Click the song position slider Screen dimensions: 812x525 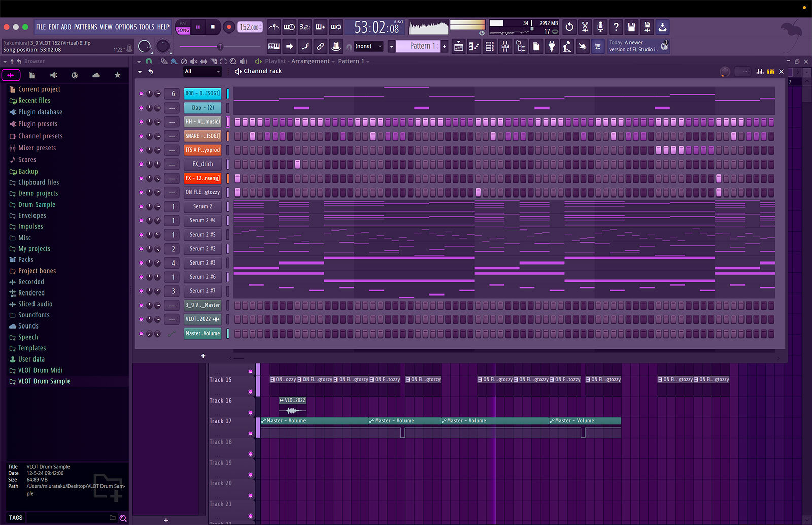click(x=220, y=47)
